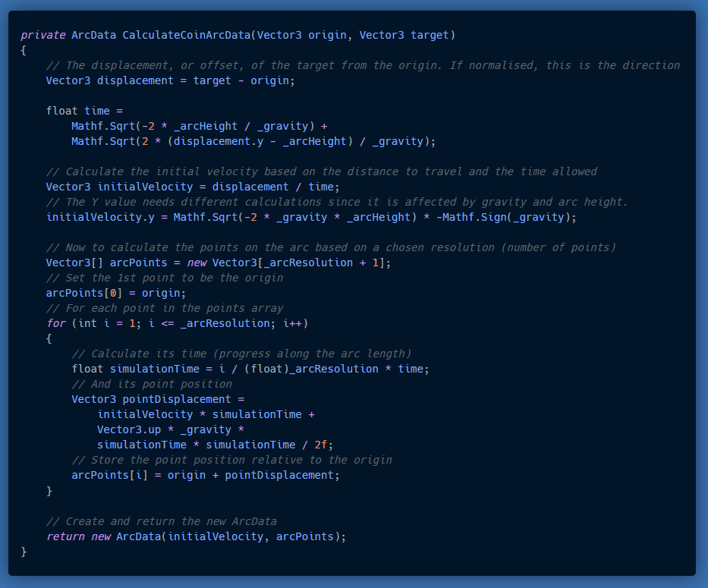Click the line beginning "float simulationTime = i /"
708x588 pixels.
(x=250, y=369)
